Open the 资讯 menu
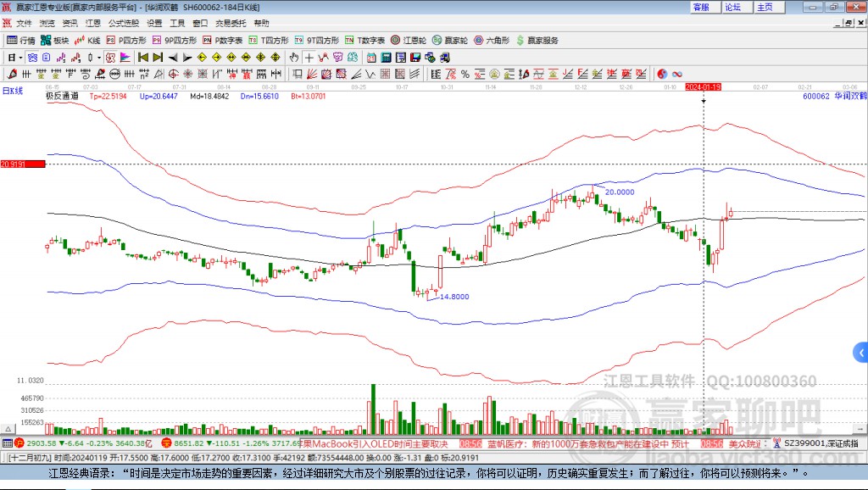Image resolution: width=868 pixels, height=490 pixels. [x=70, y=23]
